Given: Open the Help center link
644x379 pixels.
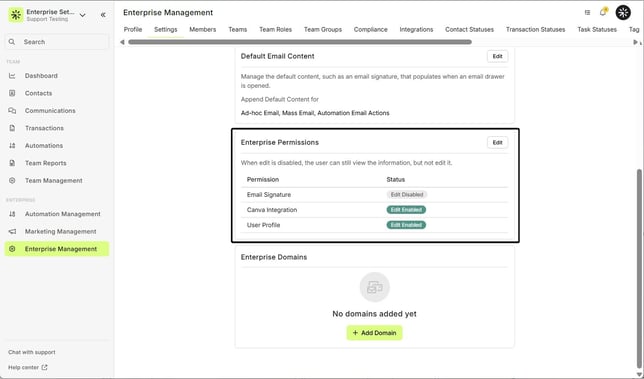Looking at the screenshot, I should click(23, 368).
